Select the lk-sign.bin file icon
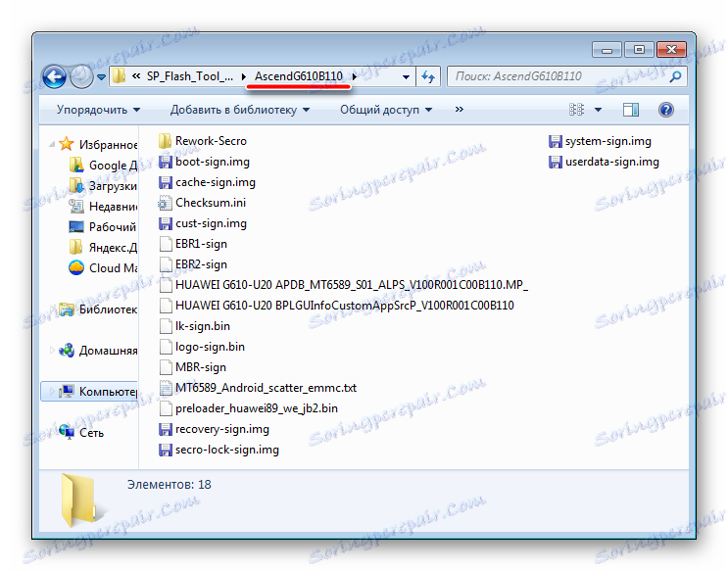Image resolution: width=728 pixels, height=571 pixels. coord(166,326)
